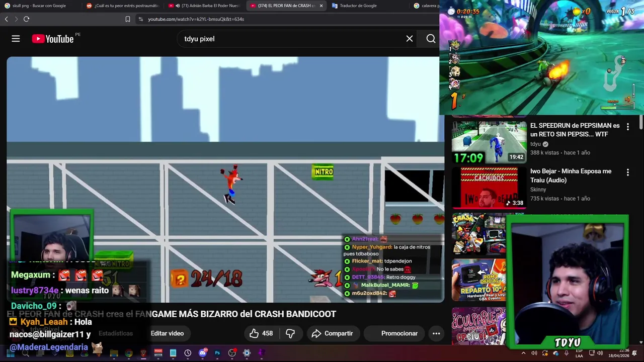This screenshot has width=644, height=362.
Task: Click the Compartir share button
Action: click(x=332, y=333)
